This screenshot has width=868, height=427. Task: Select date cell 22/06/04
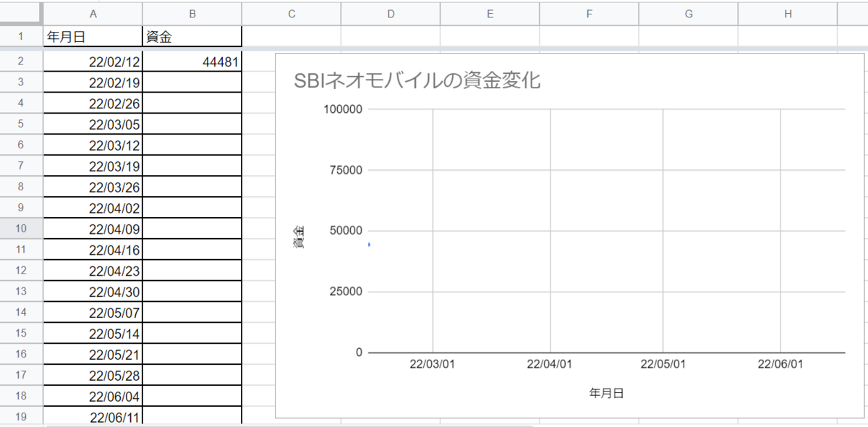(x=93, y=397)
